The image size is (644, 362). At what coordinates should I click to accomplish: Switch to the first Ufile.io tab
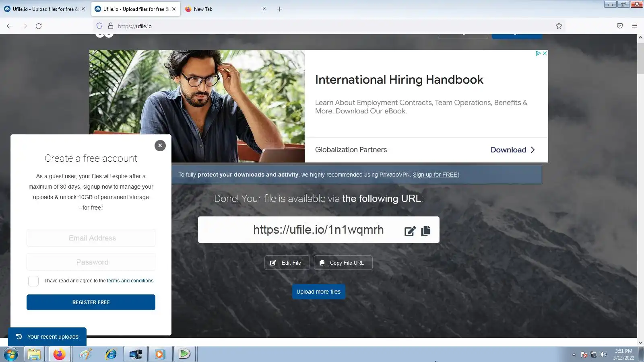(45, 9)
